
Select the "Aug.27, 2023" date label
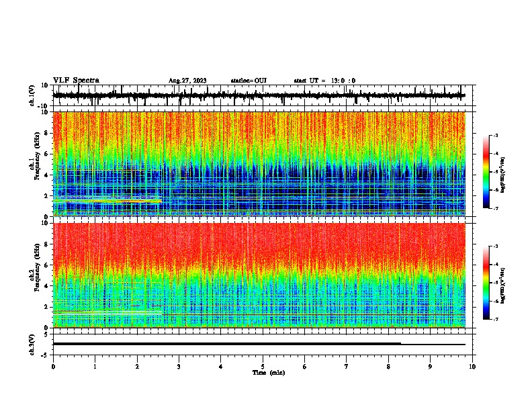187,81
